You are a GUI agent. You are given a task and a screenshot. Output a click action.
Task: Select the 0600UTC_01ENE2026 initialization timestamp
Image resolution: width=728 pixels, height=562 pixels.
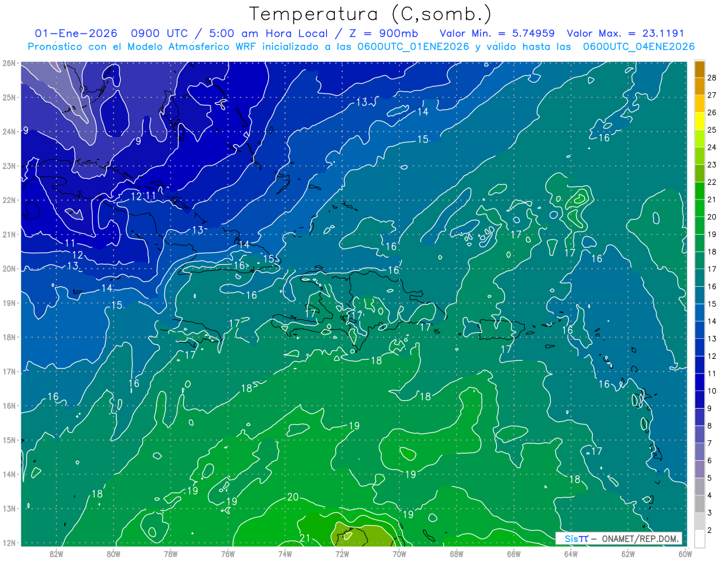[x=413, y=47]
